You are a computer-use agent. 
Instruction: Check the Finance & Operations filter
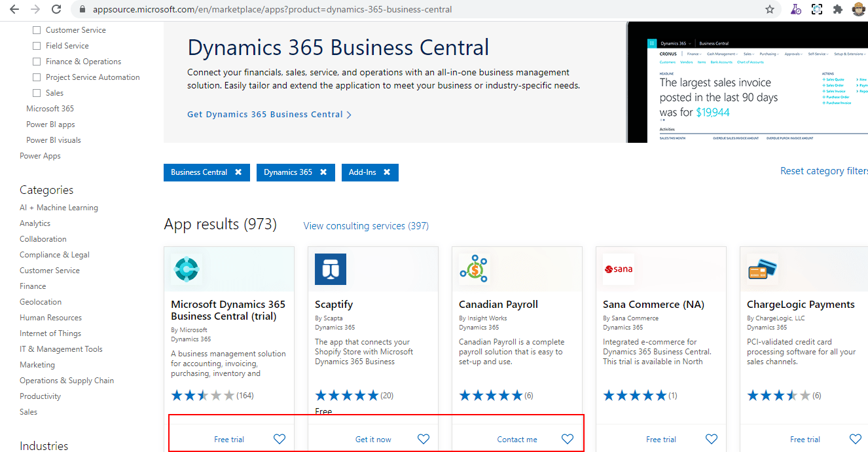pos(36,61)
